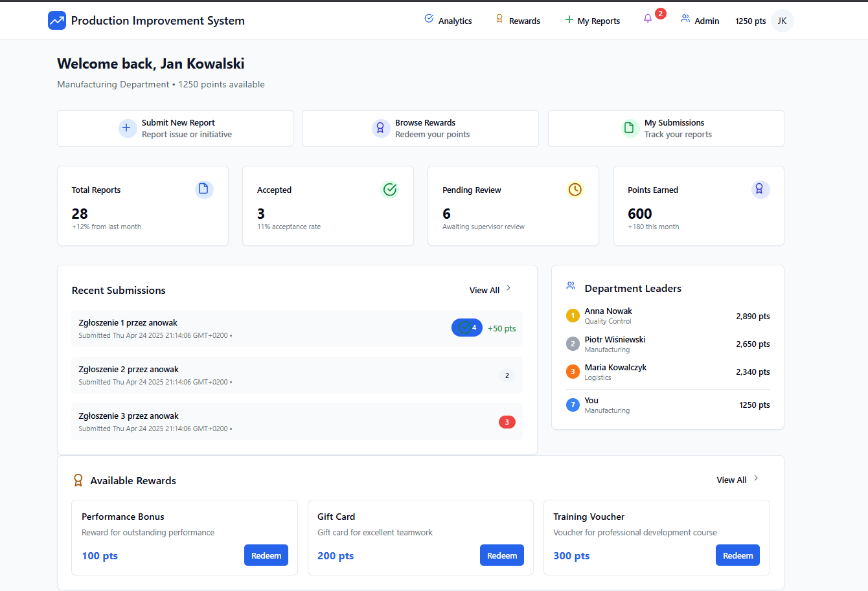Redeem the Training Voucher reward

click(x=738, y=555)
